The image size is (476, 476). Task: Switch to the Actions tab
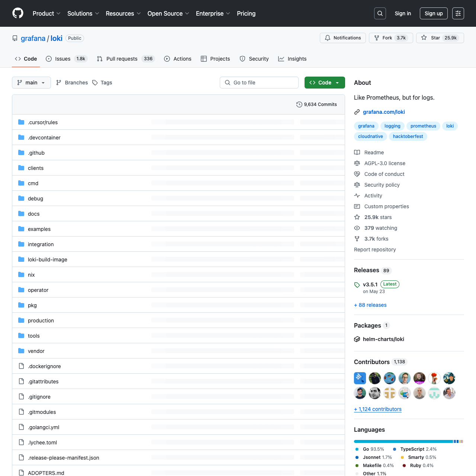[x=178, y=59]
